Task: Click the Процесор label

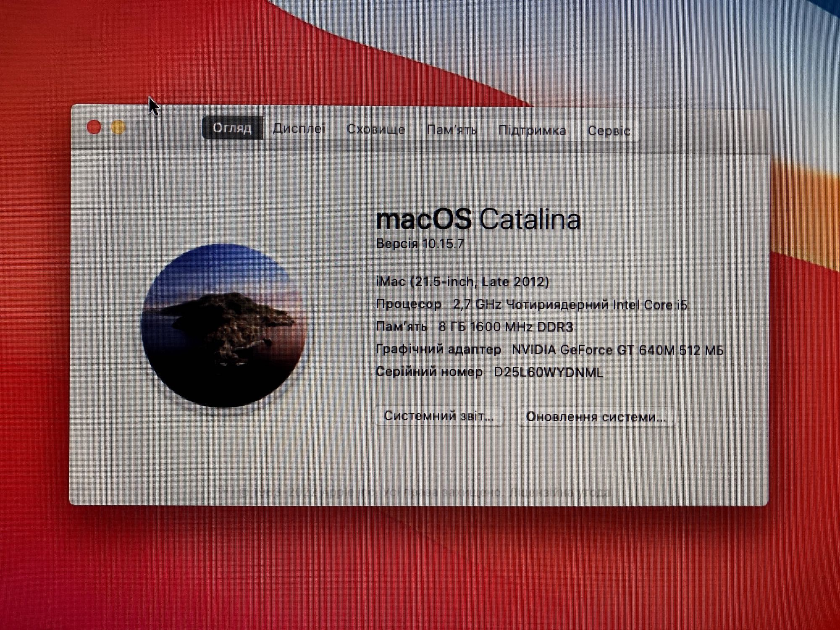Action: click(x=409, y=304)
